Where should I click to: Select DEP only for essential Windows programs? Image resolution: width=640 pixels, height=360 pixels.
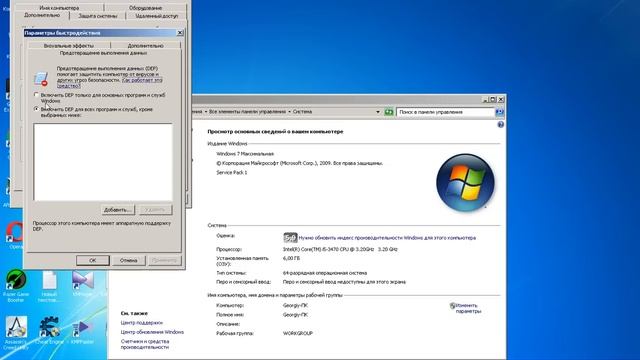pos(36,95)
